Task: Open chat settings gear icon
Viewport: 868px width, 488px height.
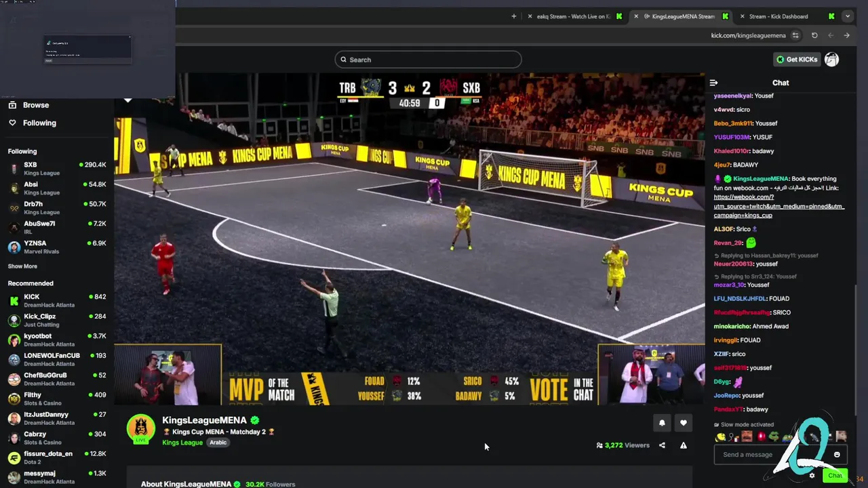Action: (x=812, y=476)
